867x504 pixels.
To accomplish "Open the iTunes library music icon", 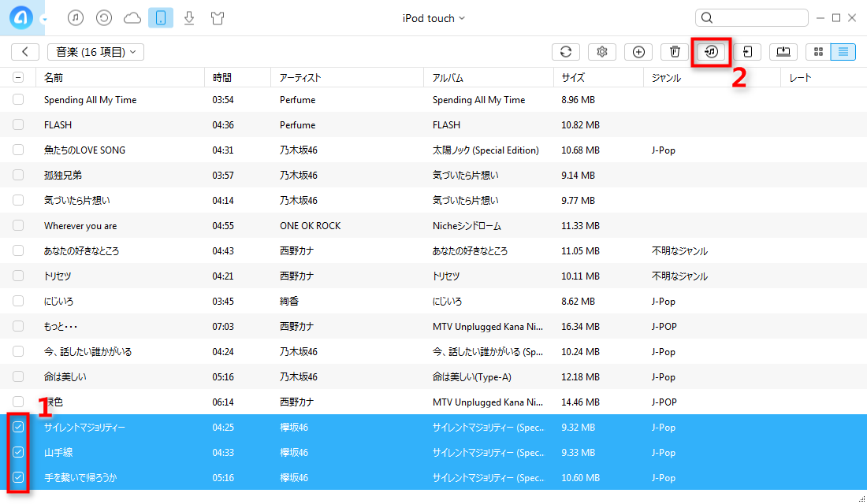I will point(76,18).
